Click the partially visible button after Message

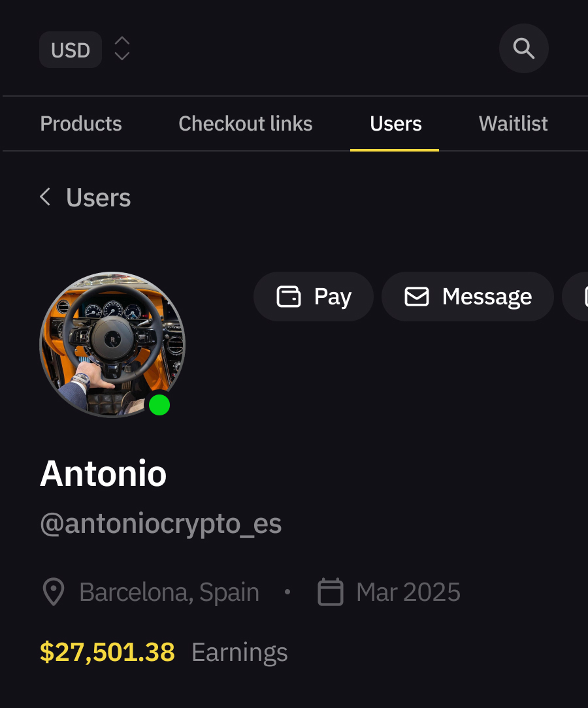click(x=578, y=297)
